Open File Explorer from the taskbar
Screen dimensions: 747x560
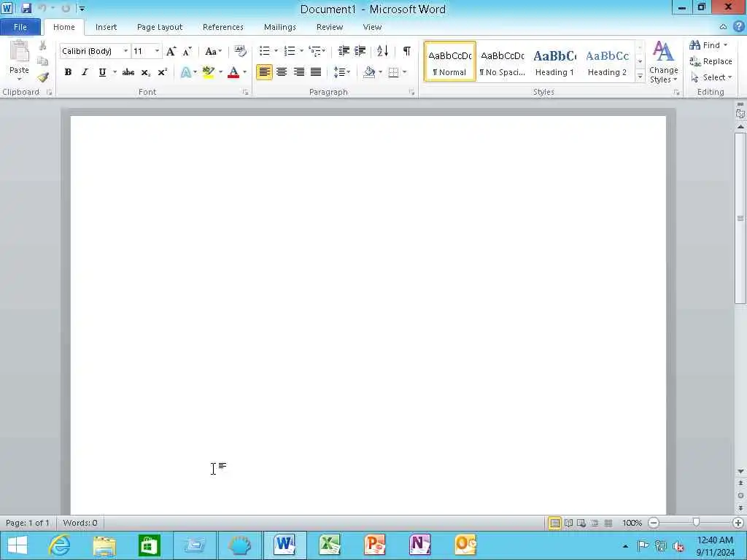point(104,545)
